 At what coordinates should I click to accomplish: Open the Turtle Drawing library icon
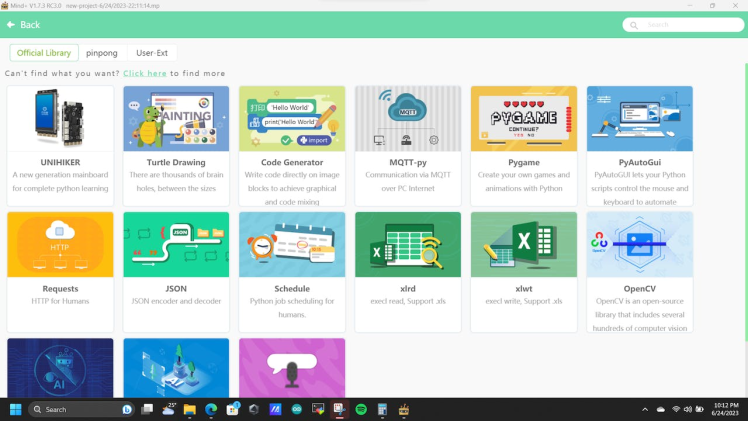(176, 118)
